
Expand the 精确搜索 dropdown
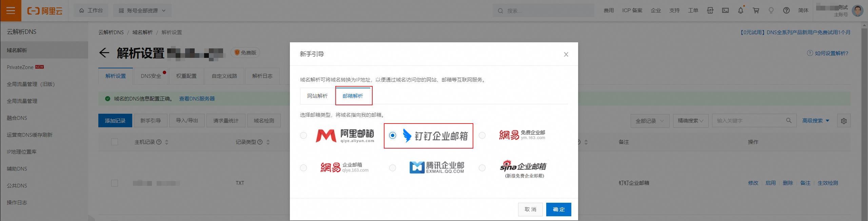[691, 121]
